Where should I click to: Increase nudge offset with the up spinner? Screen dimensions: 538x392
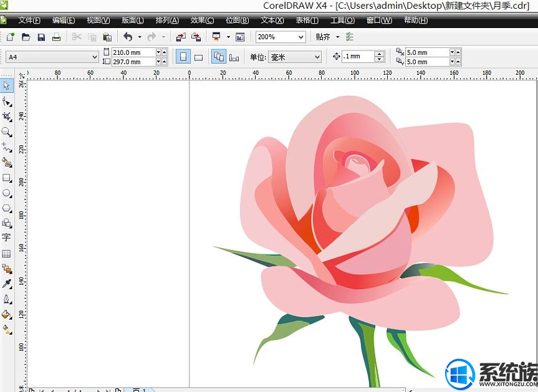click(x=379, y=54)
